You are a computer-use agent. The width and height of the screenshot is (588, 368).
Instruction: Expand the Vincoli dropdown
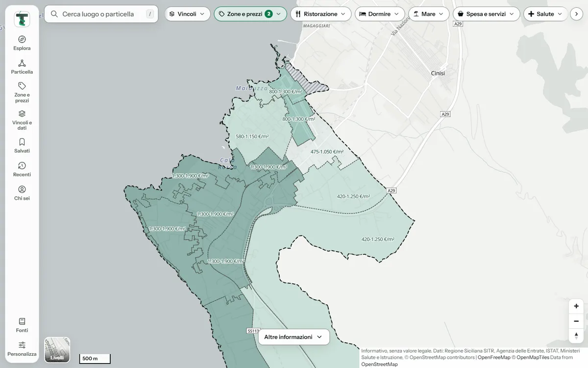point(187,14)
